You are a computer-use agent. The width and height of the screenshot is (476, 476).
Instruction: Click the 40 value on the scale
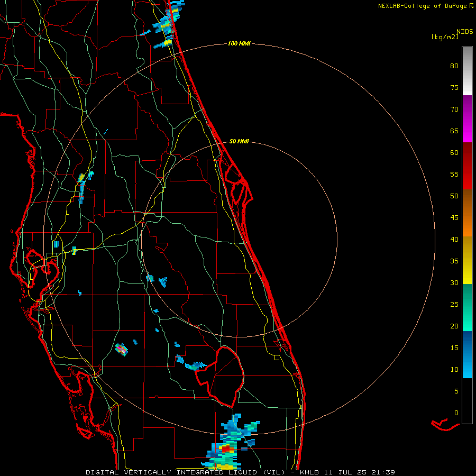(454, 240)
